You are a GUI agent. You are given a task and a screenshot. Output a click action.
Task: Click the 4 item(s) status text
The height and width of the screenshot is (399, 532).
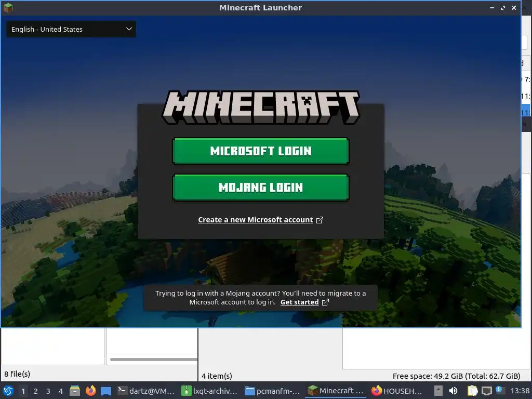click(217, 376)
